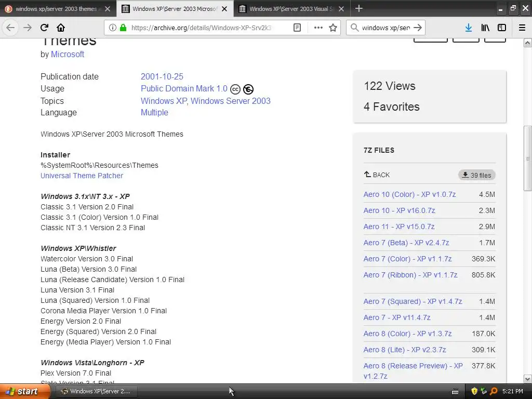Open a new browser tab
This screenshot has height=399, width=532.
click(358, 8)
